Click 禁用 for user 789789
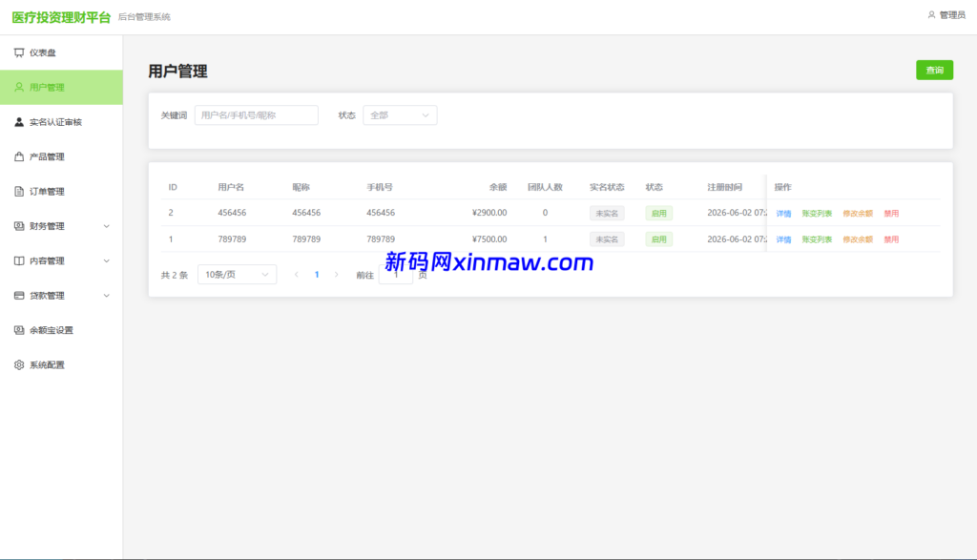 coord(892,239)
